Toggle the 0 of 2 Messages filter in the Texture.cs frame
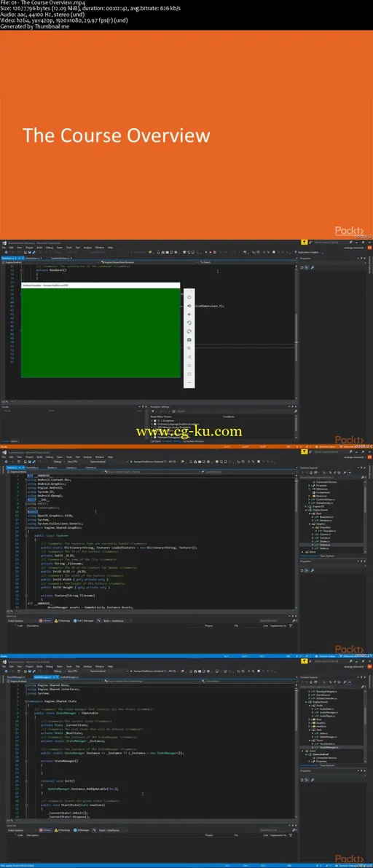The width and height of the screenshot is (373, 868). tap(85, 620)
